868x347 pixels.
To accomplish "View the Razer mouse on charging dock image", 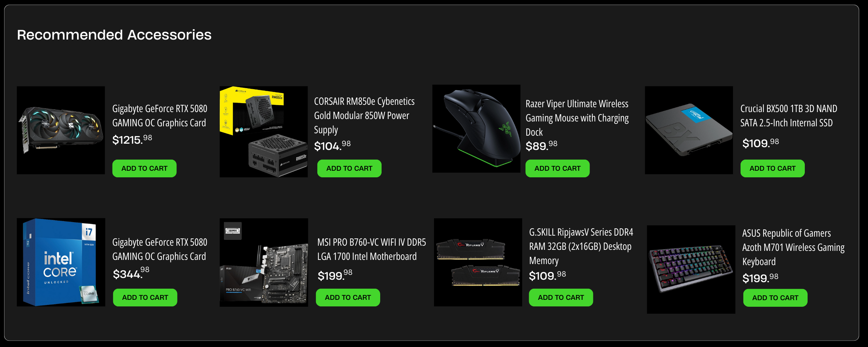I will [476, 129].
